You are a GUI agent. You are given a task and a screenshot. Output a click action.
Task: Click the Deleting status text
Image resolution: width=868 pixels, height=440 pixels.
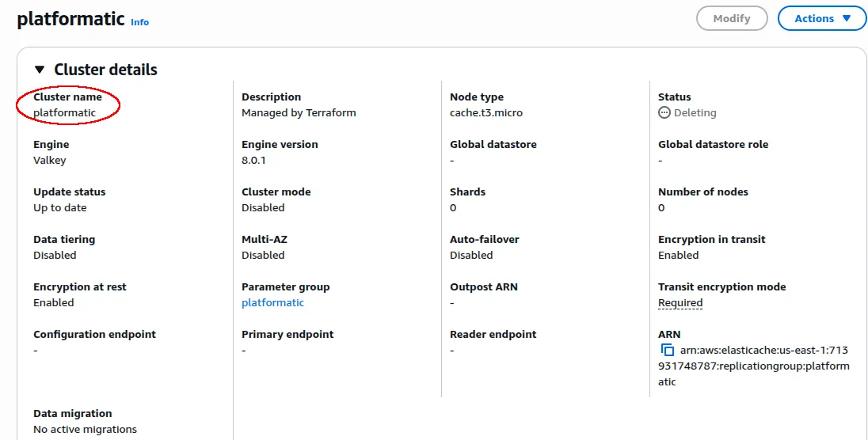click(695, 112)
